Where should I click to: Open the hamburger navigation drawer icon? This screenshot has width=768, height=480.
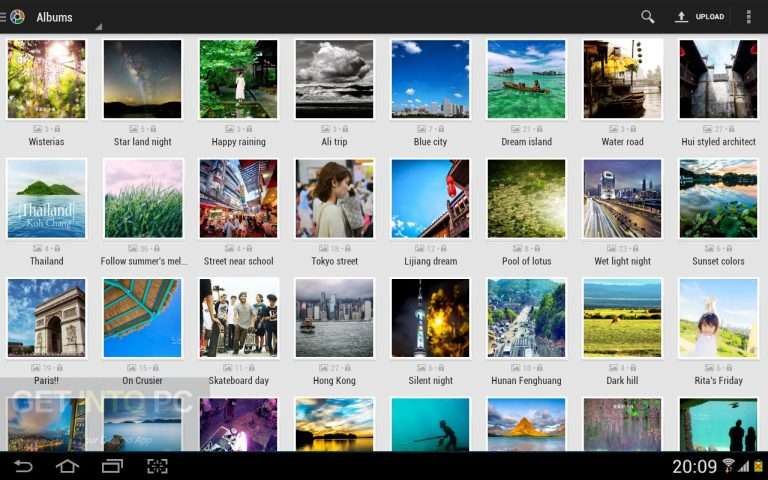pyautogui.click(x=3, y=17)
